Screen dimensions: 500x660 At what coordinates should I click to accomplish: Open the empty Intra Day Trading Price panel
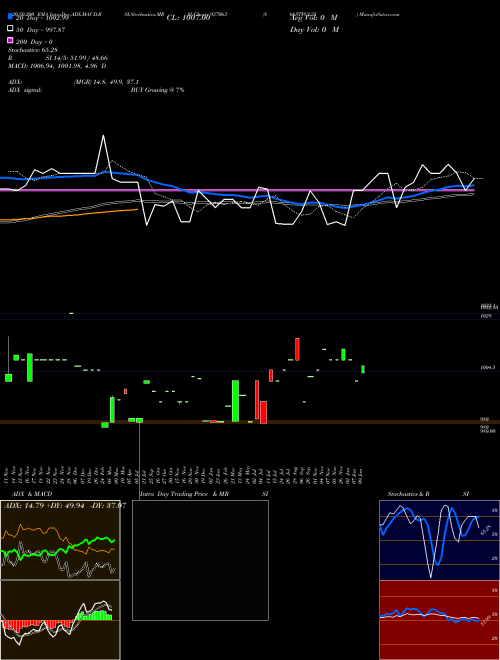pos(200,560)
